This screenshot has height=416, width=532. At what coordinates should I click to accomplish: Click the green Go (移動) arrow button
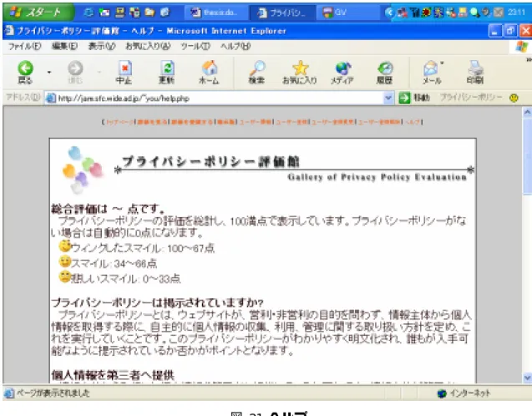pos(404,98)
